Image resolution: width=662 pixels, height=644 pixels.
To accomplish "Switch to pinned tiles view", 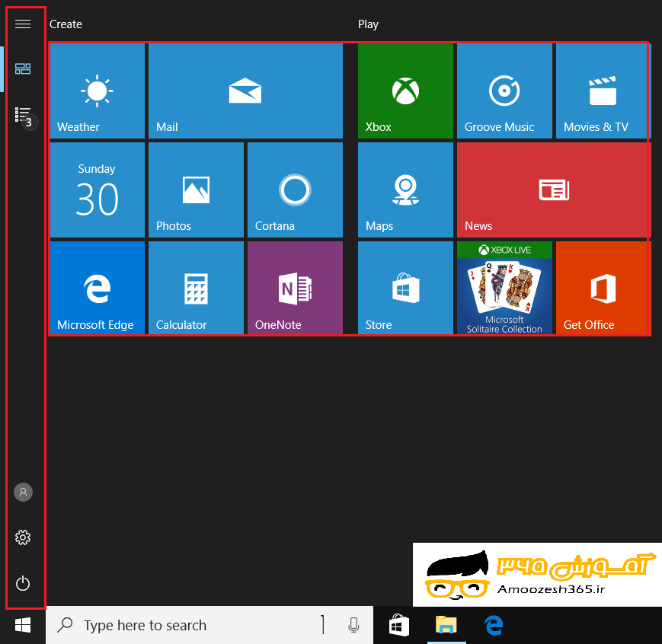I will coord(23,69).
